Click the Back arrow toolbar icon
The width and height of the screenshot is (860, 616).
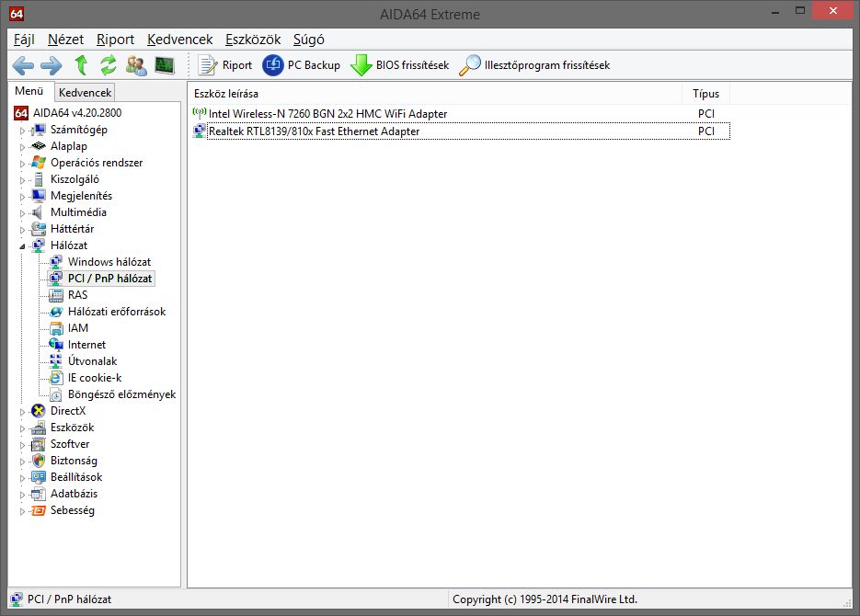(x=23, y=65)
